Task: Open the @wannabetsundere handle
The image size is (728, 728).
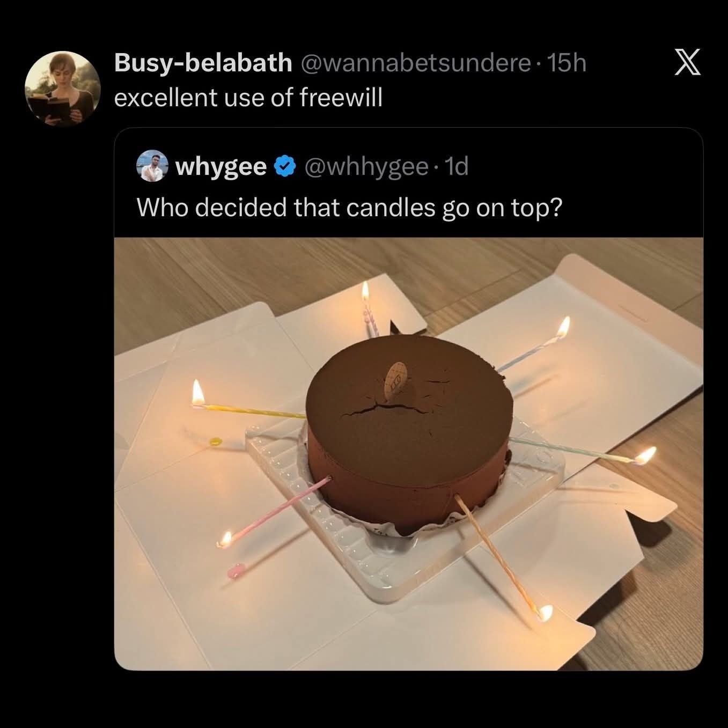Action: 415,63
